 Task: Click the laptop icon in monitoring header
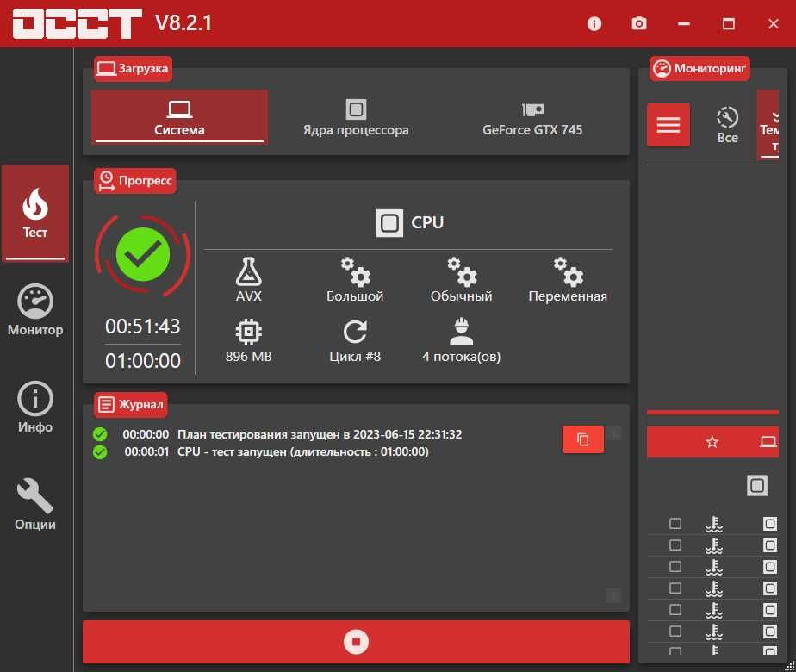pyautogui.click(x=768, y=442)
